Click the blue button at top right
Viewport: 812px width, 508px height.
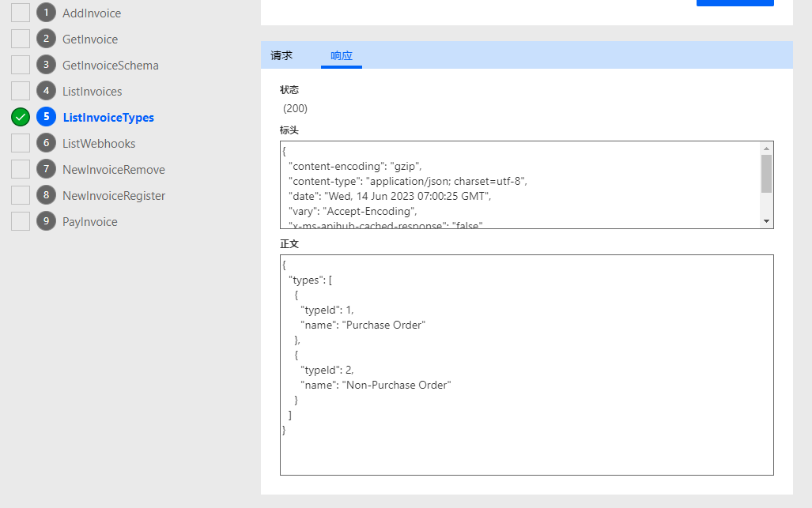(735, 2)
